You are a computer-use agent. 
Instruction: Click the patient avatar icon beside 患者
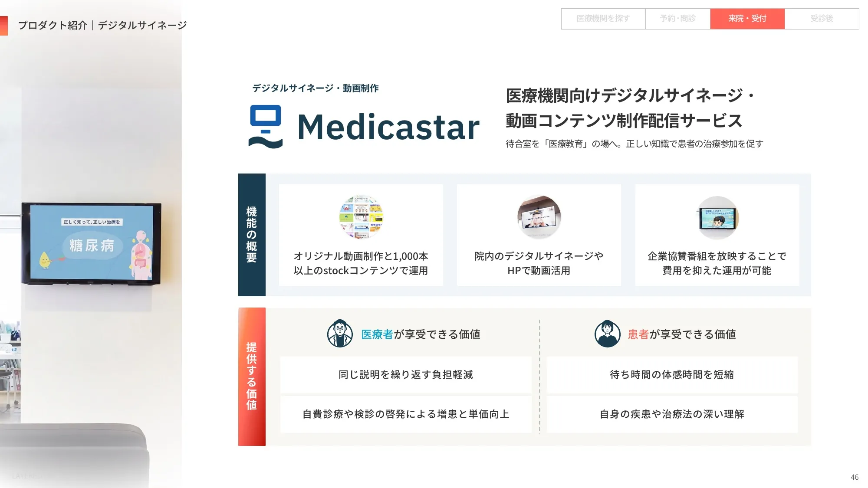pos(607,334)
